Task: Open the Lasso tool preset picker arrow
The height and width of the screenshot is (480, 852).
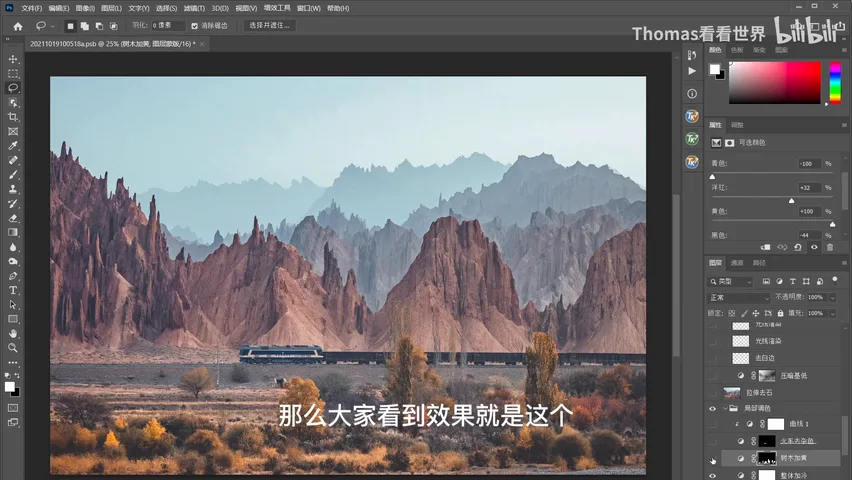Action: coord(52,26)
